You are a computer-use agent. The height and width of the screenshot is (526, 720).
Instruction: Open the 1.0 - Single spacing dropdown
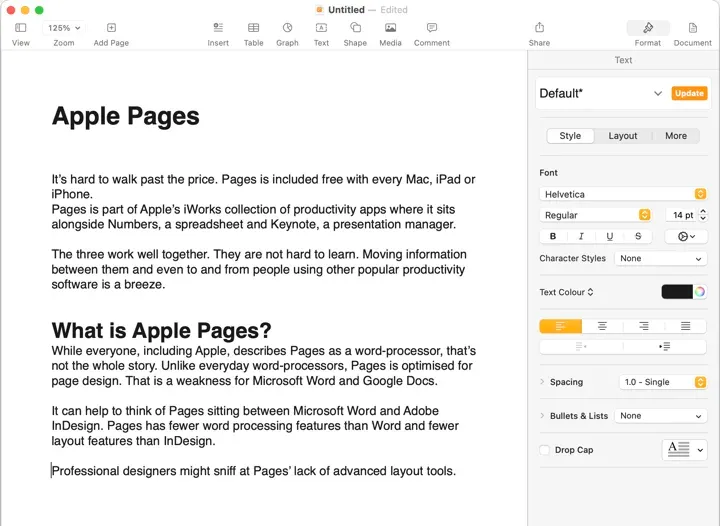point(663,382)
